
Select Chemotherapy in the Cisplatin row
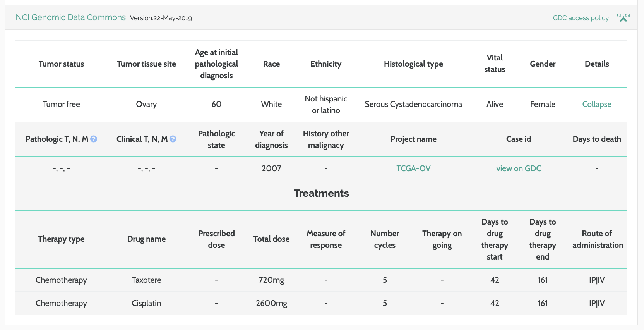(x=61, y=303)
